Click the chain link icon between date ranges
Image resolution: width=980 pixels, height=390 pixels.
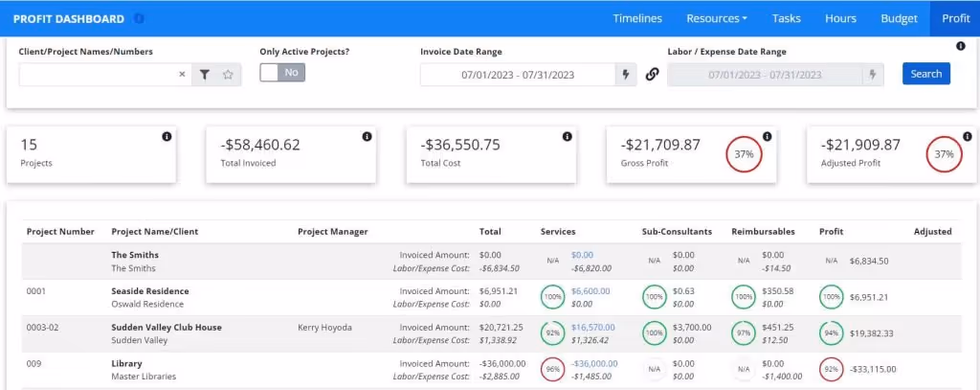[652, 75]
